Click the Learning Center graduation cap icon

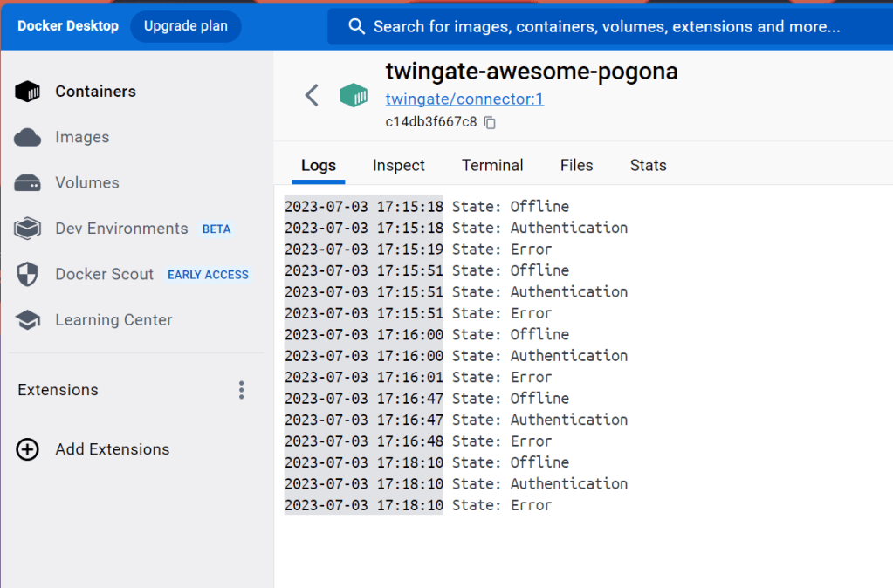[27, 320]
